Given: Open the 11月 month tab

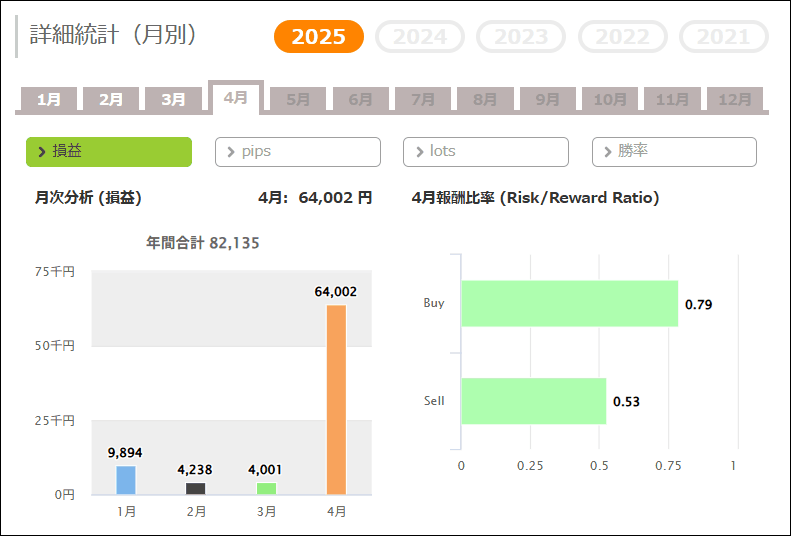Looking at the screenshot, I should click(x=672, y=99).
